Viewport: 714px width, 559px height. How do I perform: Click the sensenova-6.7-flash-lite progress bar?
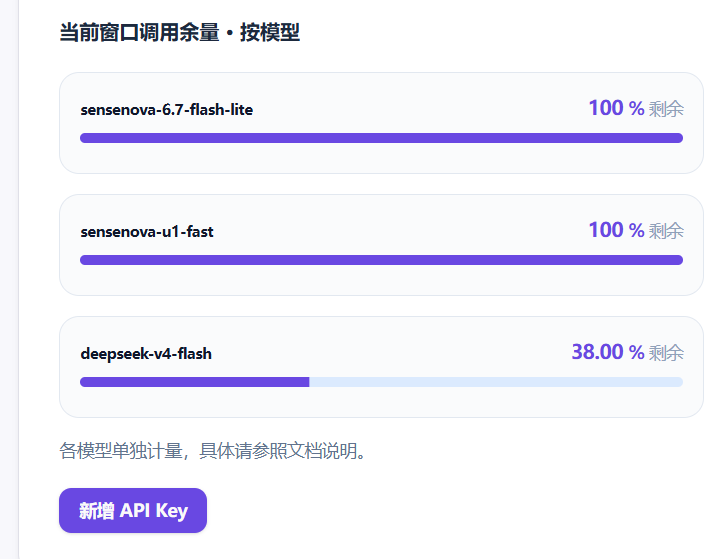pos(382,138)
